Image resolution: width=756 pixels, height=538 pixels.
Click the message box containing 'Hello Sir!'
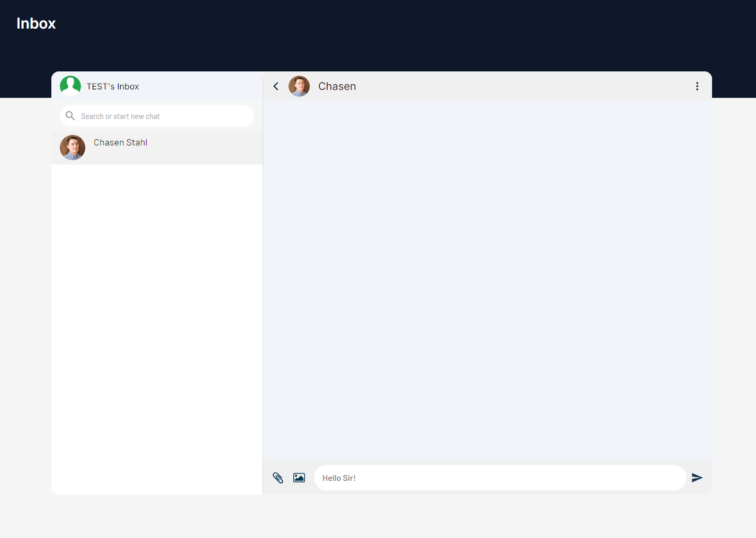click(500, 478)
